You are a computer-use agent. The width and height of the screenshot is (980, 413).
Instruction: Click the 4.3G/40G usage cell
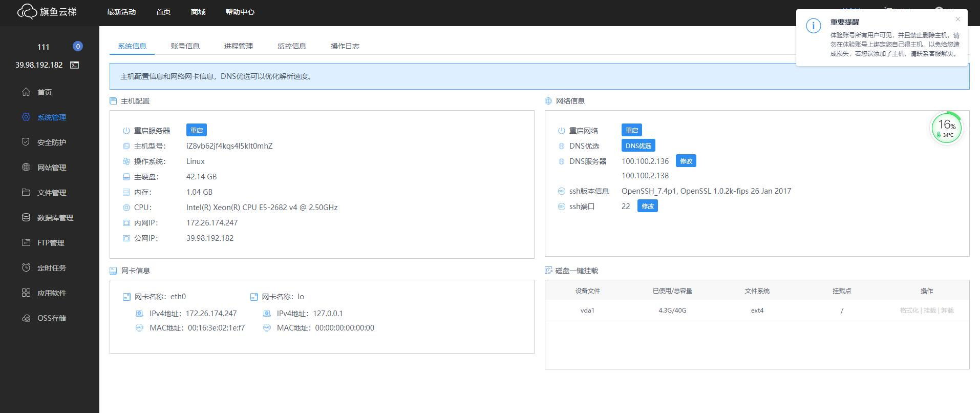tap(672, 311)
